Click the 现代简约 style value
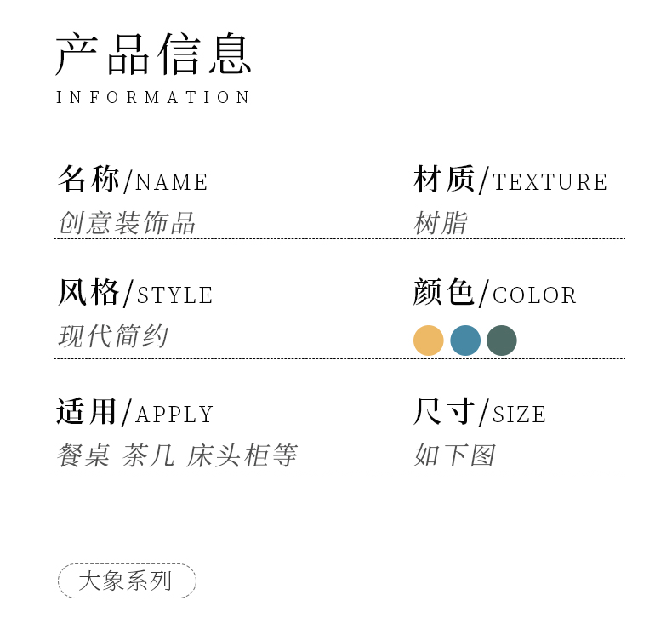Screen dimensions: 672x635 (113, 335)
